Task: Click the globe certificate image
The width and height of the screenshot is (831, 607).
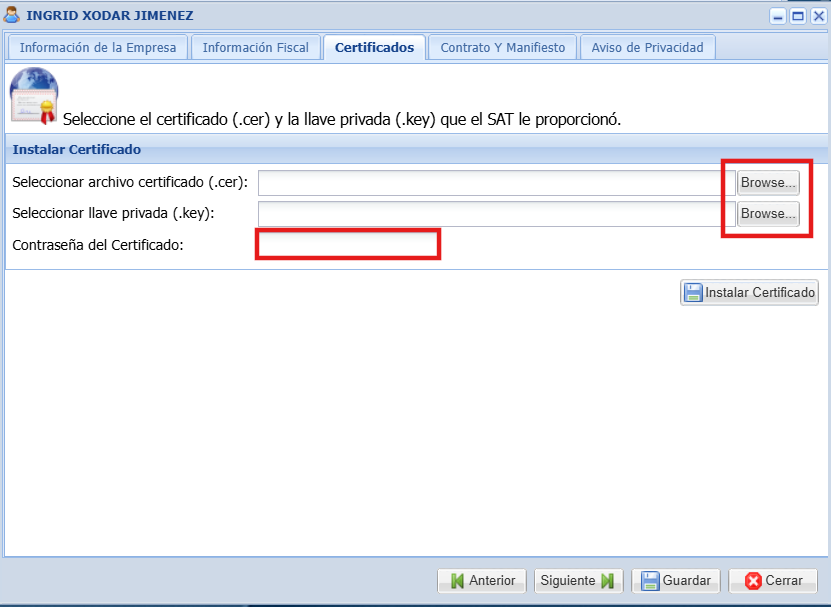Action: point(33,96)
